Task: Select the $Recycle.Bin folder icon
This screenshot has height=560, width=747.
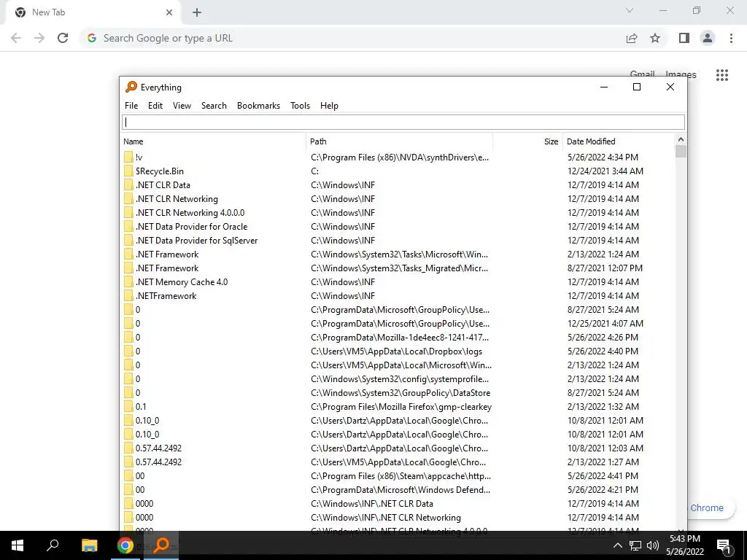Action: [128, 171]
